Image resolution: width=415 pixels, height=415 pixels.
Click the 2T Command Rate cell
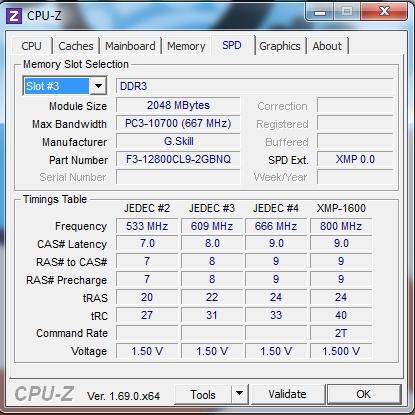pos(341,333)
